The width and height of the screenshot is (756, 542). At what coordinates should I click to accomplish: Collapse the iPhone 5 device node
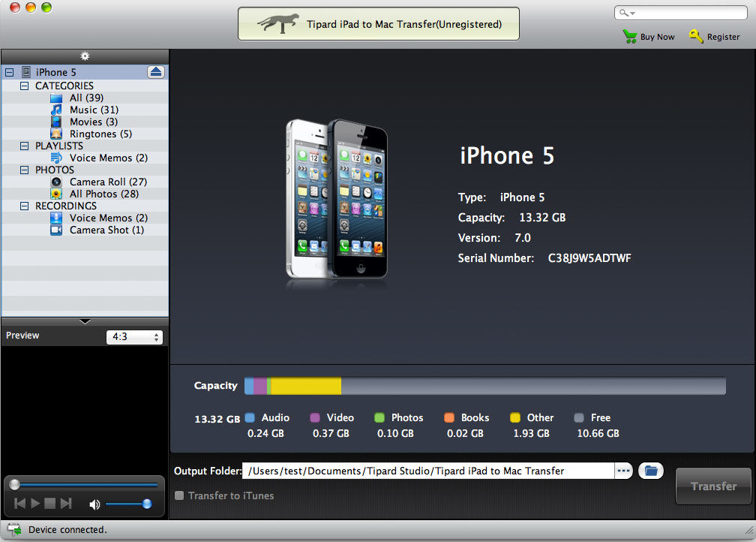point(9,72)
